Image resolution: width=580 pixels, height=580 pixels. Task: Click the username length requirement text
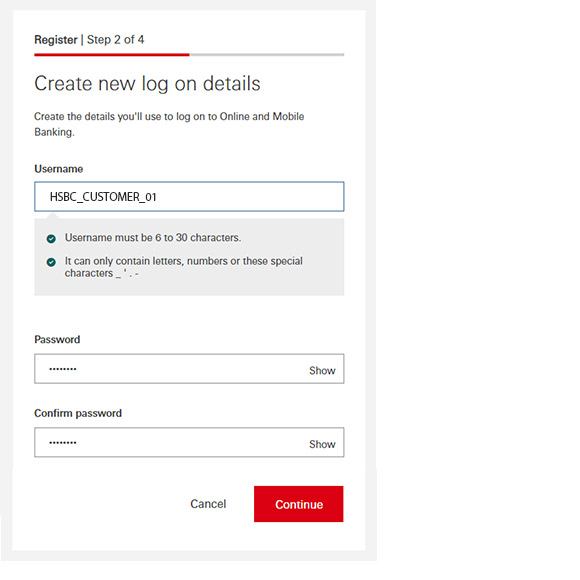click(153, 238)
